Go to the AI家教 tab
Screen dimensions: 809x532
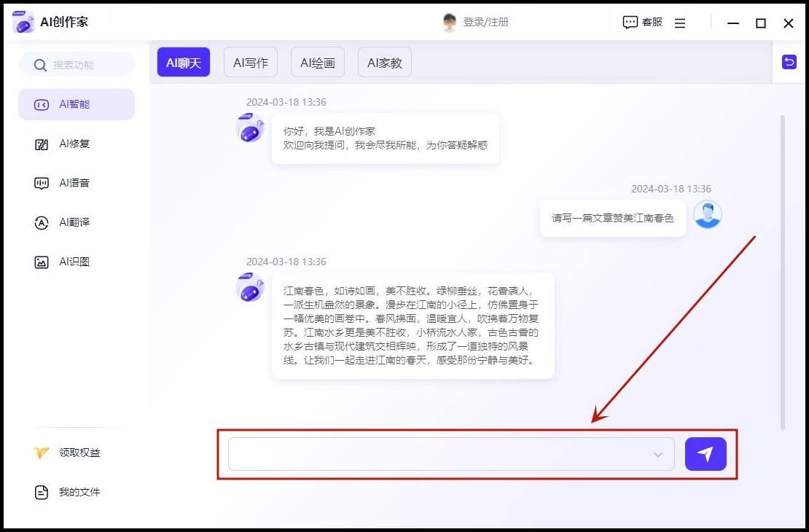point(384,63)
